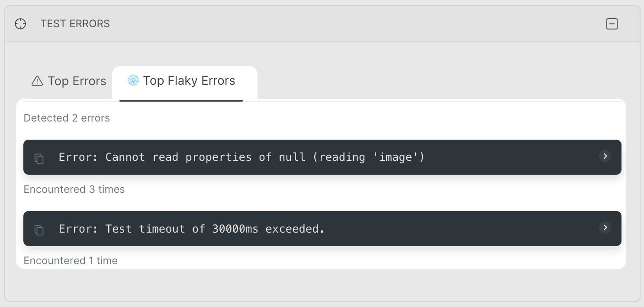Copy the test timeout error message
The width and height of the screenshot is (644, 307).
pyautogui.click(x=39, y=230)
